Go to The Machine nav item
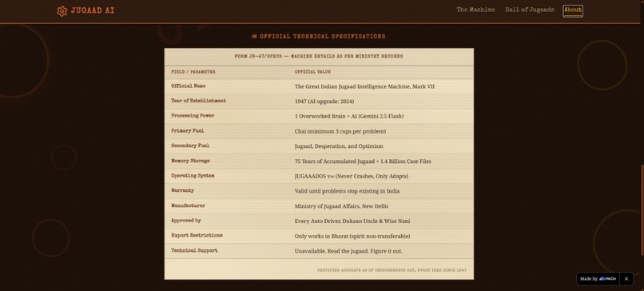This screenshot has width=644, height=291. [x=475, y=10]
